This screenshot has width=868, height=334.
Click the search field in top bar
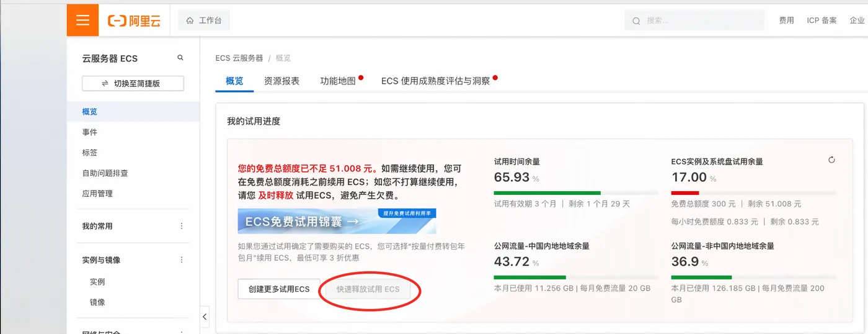point(694,20)
